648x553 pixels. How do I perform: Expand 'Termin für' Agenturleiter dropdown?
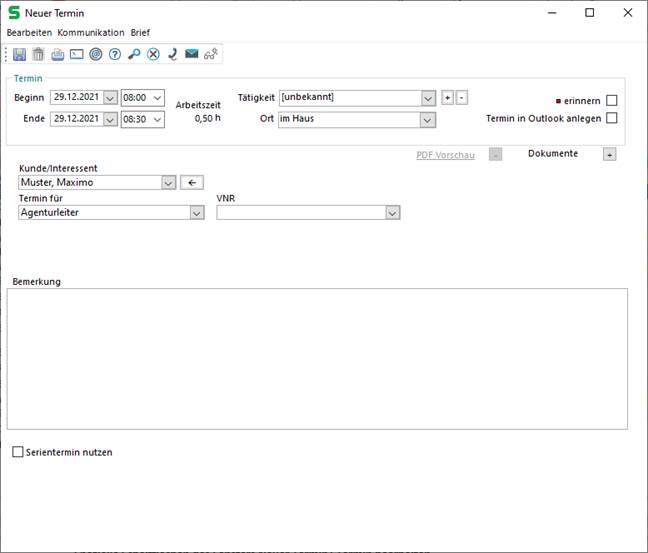click(196, 212)
